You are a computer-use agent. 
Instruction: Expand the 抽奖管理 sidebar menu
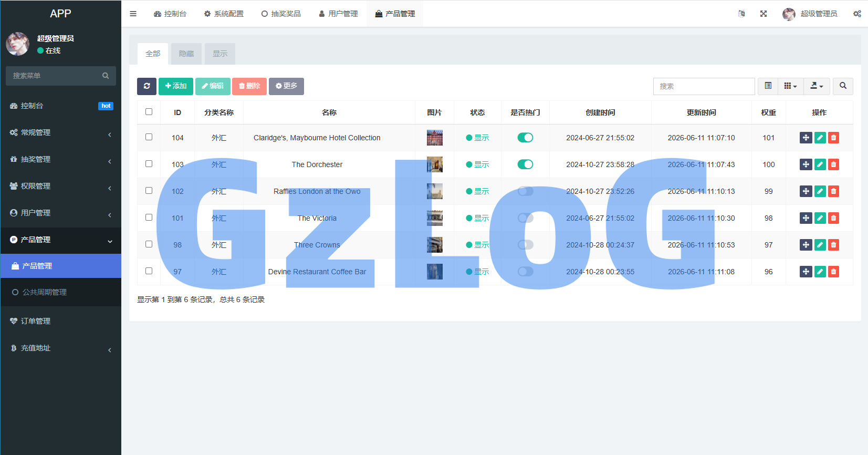pos(61,159)
